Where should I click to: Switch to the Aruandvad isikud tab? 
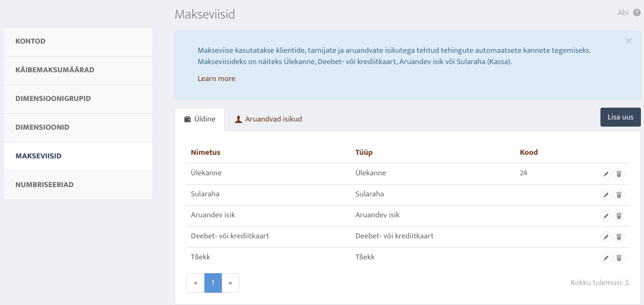268,119
